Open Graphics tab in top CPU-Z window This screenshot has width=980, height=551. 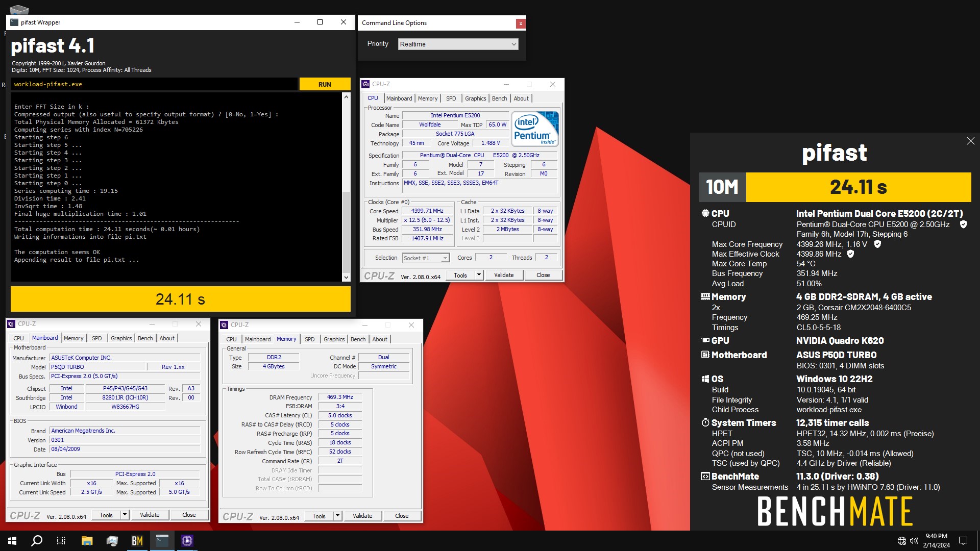(475, 98)
